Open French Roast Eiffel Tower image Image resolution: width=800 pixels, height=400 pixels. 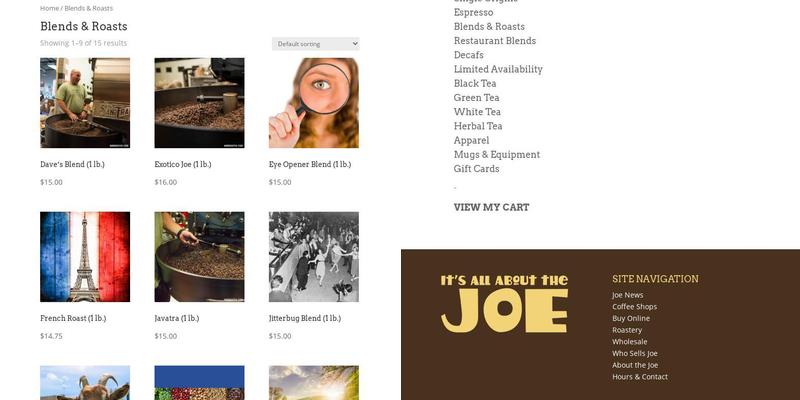pyautogui.click(x=85, y=257)
